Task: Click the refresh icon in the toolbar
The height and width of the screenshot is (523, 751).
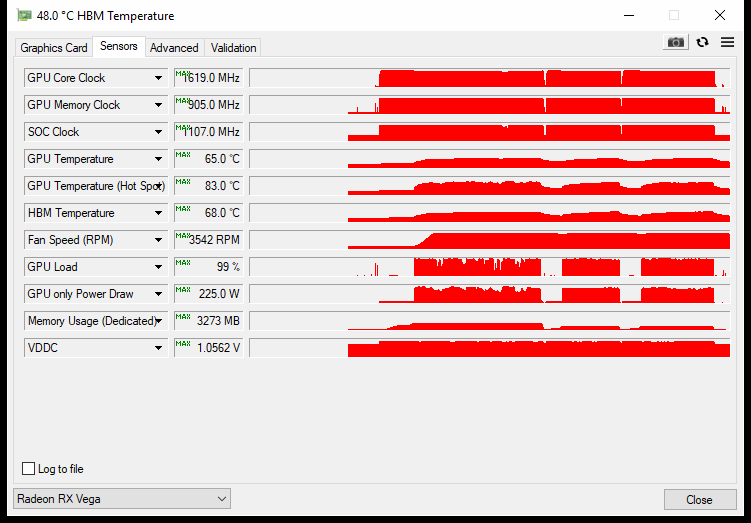Action: tap(702, 42)
